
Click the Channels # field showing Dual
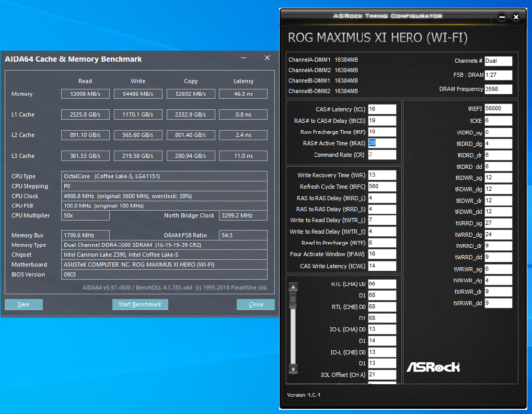click(498, 61)
